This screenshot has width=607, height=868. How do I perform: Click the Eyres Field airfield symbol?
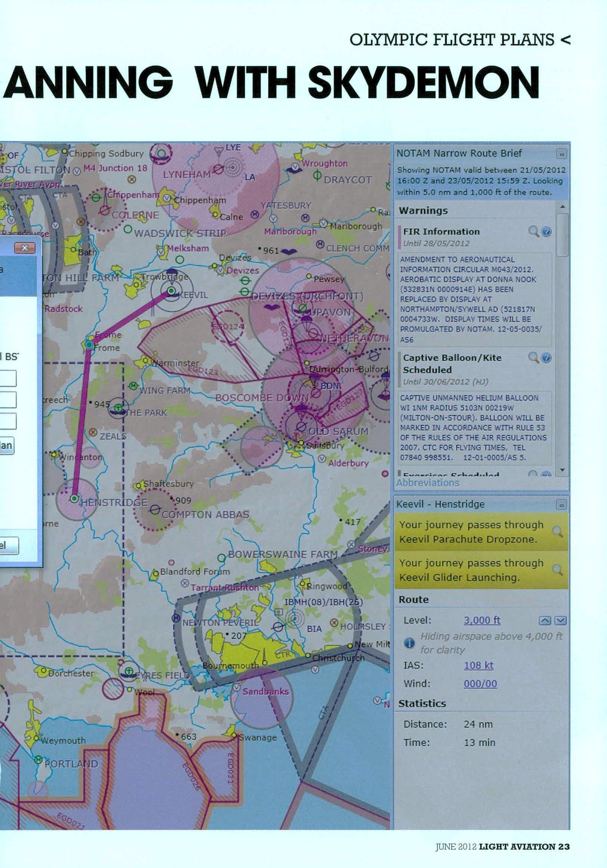point(129,671)
